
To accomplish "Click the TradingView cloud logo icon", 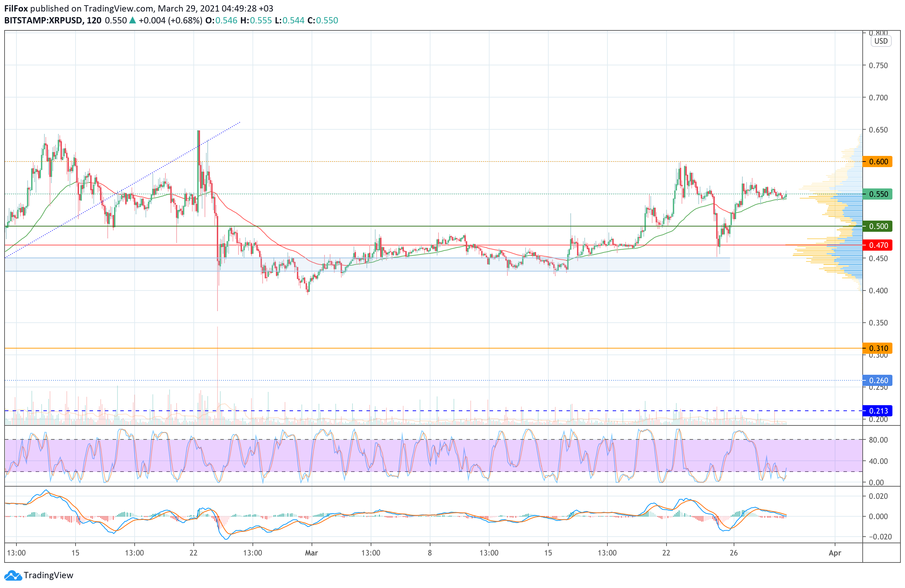I will click(13, 575).
